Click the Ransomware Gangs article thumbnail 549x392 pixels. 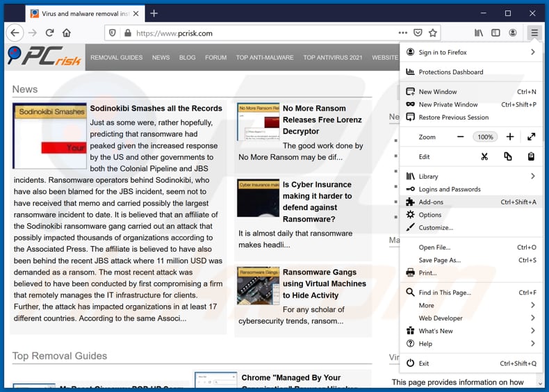258,286
